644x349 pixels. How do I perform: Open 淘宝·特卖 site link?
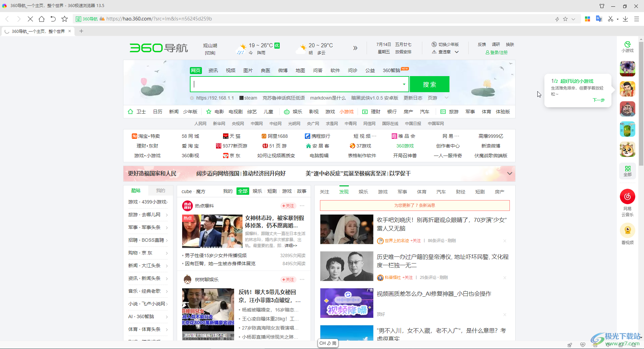coord(146,136)
